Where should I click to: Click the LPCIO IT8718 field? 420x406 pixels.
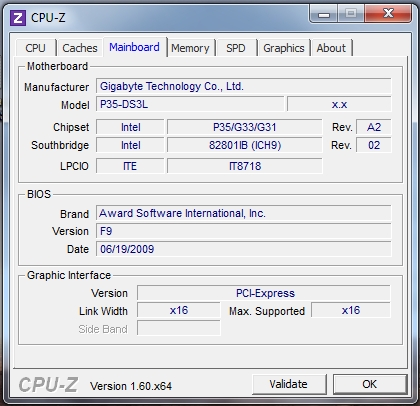click(245, 166)
